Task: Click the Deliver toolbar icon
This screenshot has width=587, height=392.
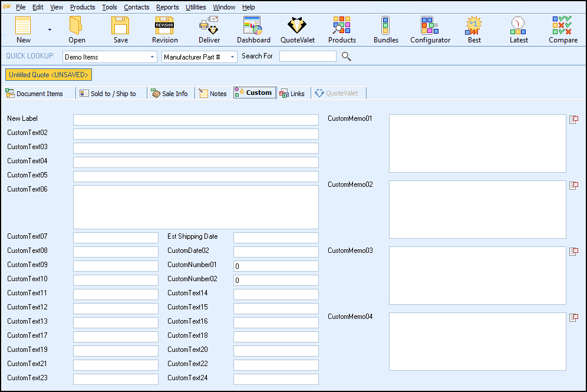Action: 209,30
